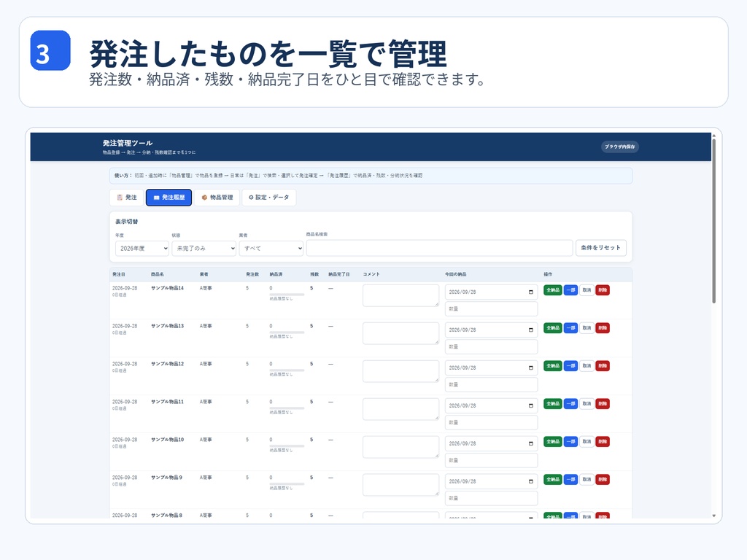Click 数量 field for サンプル物品9
This screenshot has height=560, width=747.
(491, 498)
